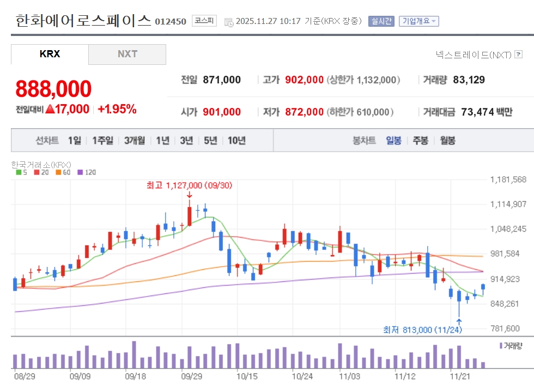Click the calendar clock icon beside date
This screenshot has width=534, height=392.
pyautogui.click(x=229, y=22)
